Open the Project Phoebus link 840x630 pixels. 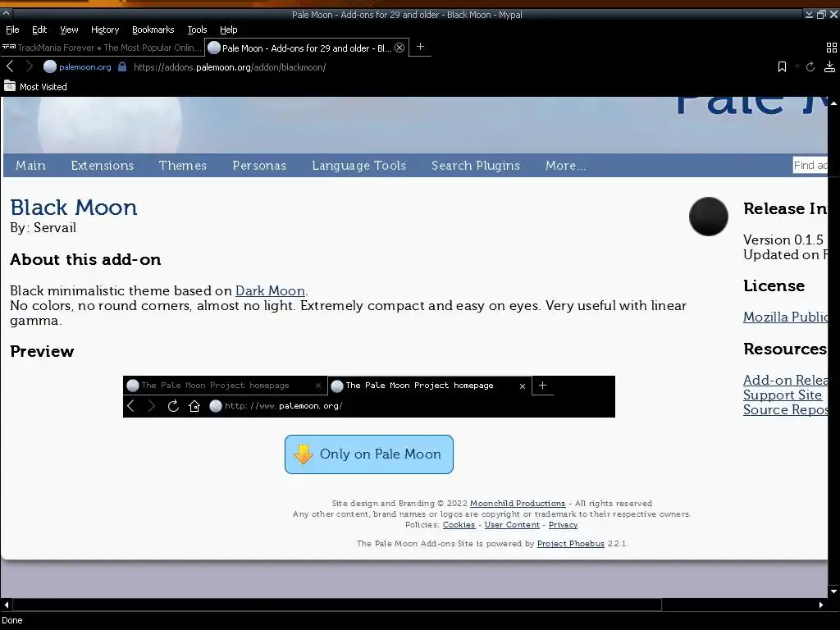click(571, 544)
